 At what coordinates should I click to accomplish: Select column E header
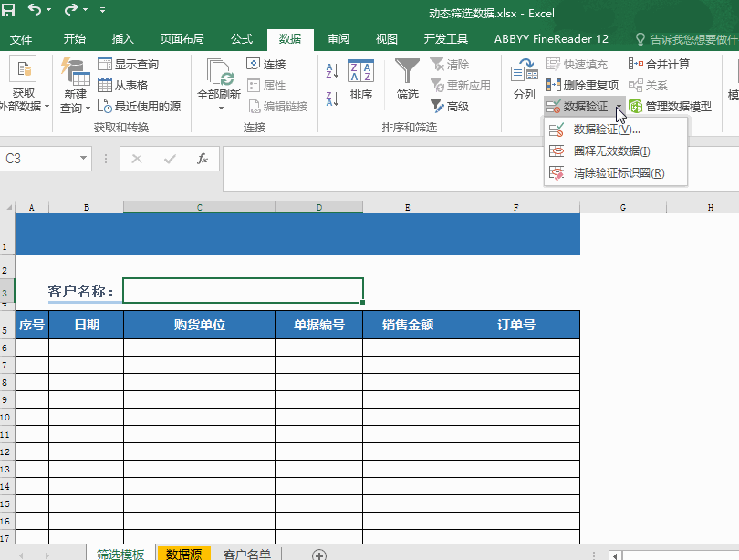tap(408, 207)
